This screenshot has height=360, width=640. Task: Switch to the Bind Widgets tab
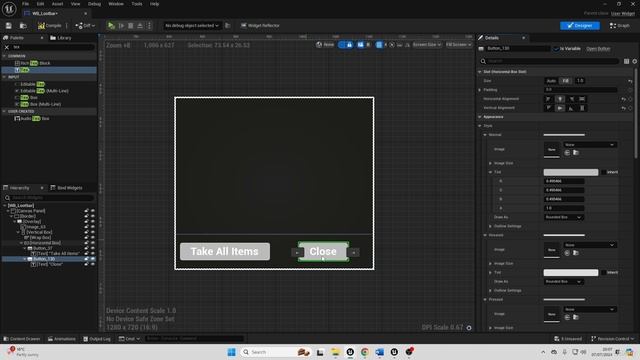(67, 188)
